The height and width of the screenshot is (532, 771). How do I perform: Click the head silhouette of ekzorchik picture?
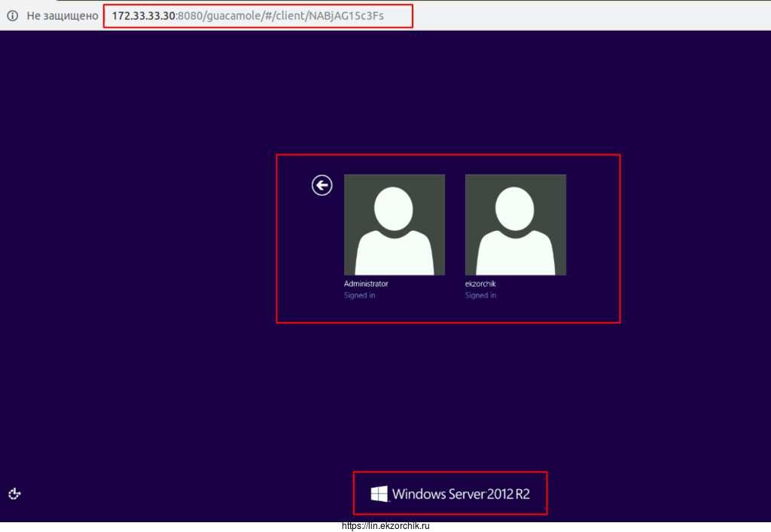516,208
